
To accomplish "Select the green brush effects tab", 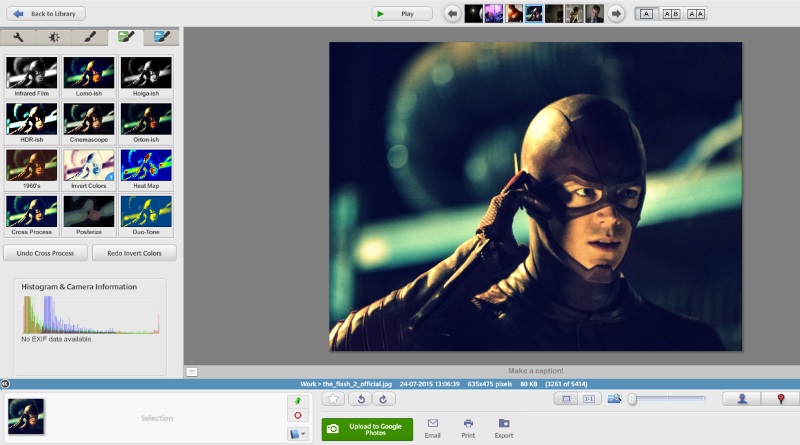I will click(126, 37).
